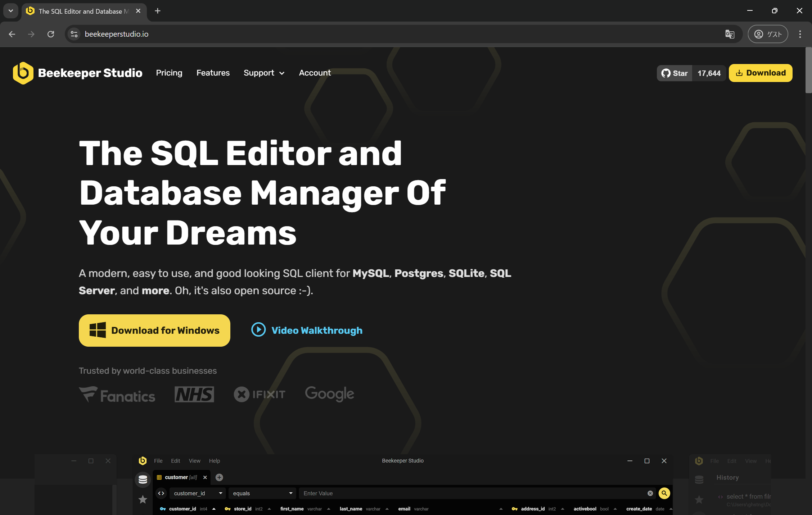Click the iFixit logo

click(x=260, y=395)
